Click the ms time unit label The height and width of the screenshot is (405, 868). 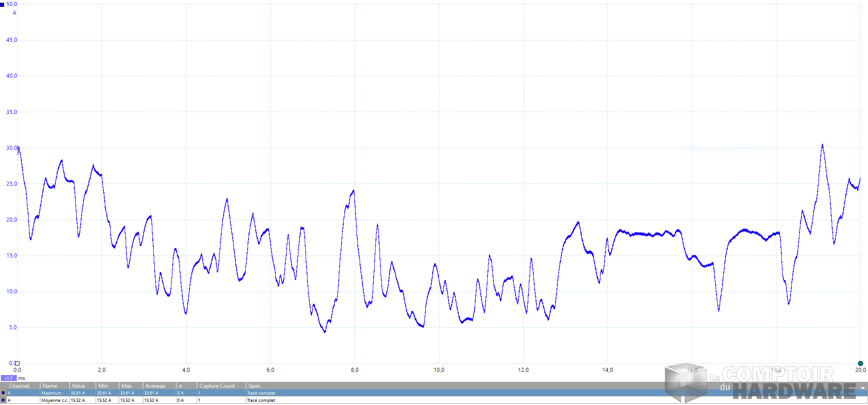22,378
